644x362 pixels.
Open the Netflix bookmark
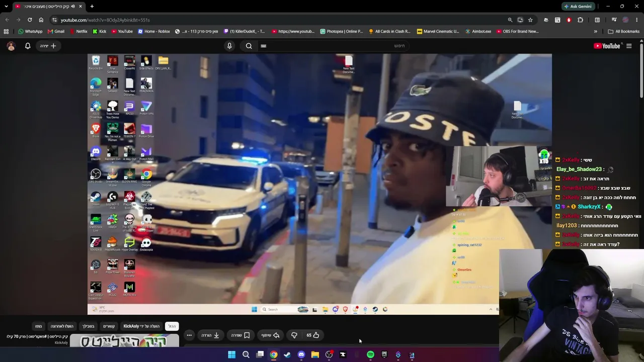78,31
